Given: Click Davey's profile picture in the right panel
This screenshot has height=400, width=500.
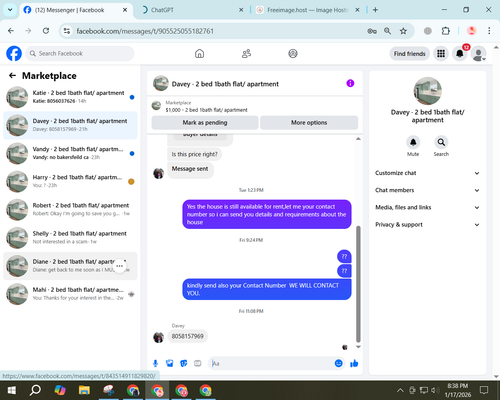Looking at the screenshot, I should click(x=427, y=91).
